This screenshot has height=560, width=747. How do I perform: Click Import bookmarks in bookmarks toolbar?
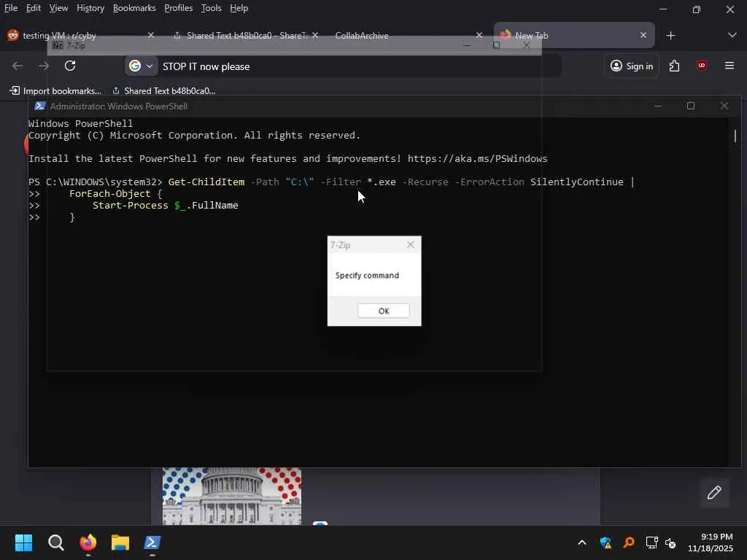[x=55, y=90]
